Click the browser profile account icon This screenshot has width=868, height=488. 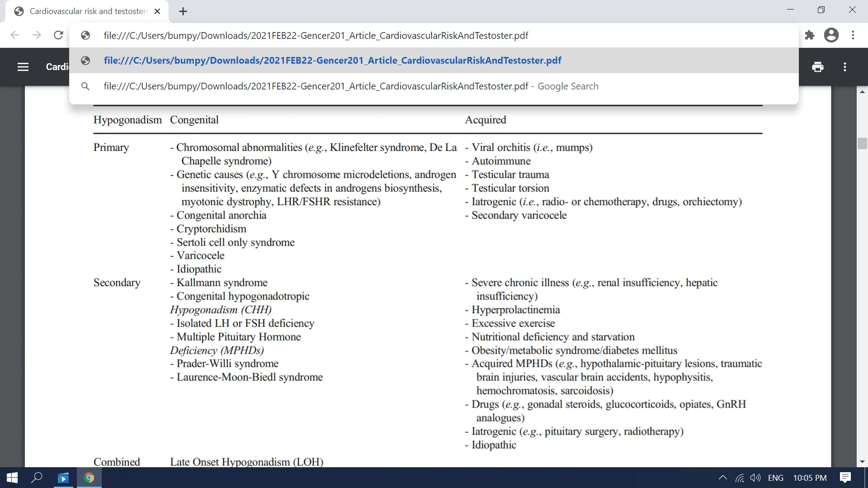(x=832, y=35)
